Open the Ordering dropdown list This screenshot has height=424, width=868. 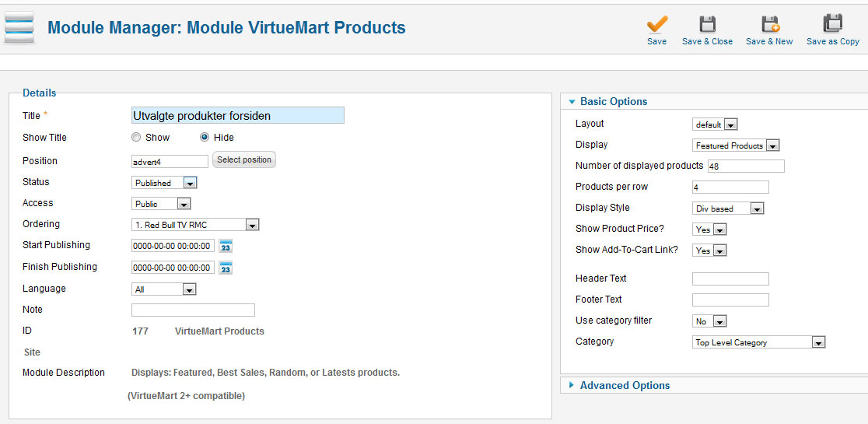(195, 225)
